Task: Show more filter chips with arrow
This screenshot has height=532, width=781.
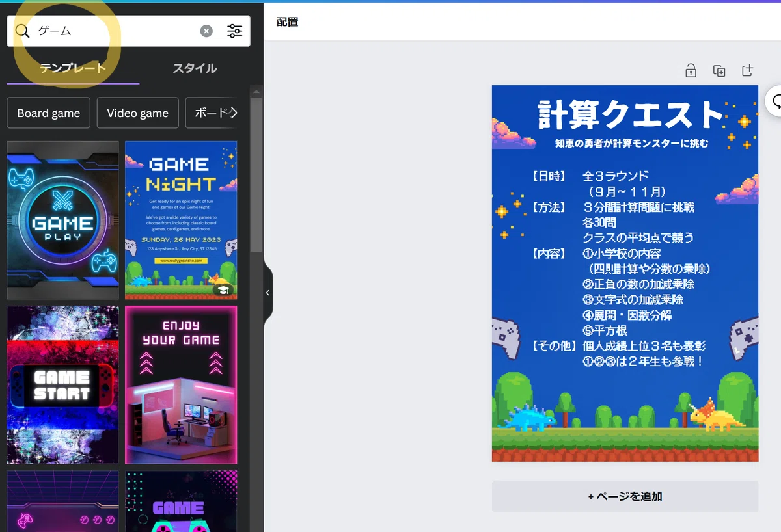Action: coord(235,113)
